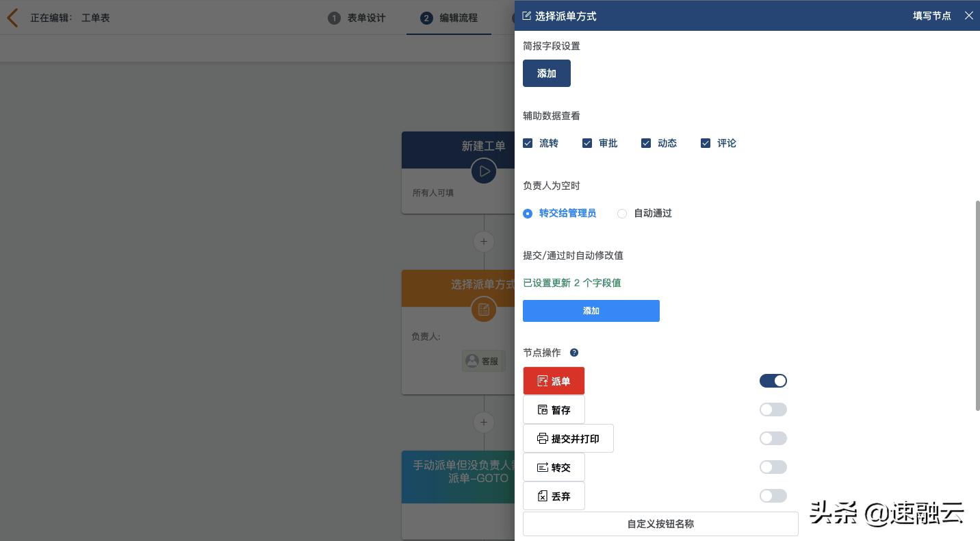Click the 转交 action icon

543,467
